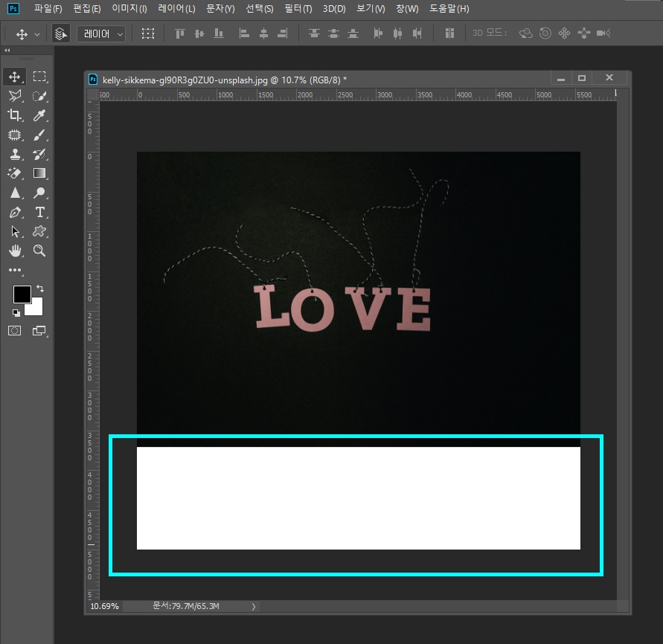Click the 3D Zoom camera icon
The width and height of the screenshot is (663, 644).
point(603,33)
